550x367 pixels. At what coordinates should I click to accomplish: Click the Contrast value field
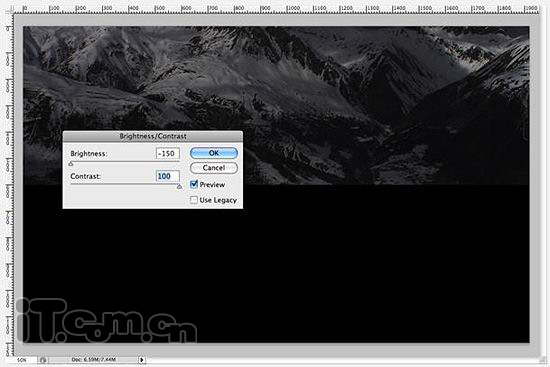[x=168, y=176]
